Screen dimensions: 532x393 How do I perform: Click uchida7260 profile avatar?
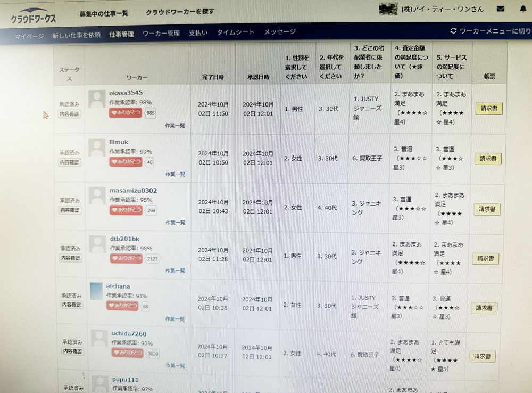99,338
